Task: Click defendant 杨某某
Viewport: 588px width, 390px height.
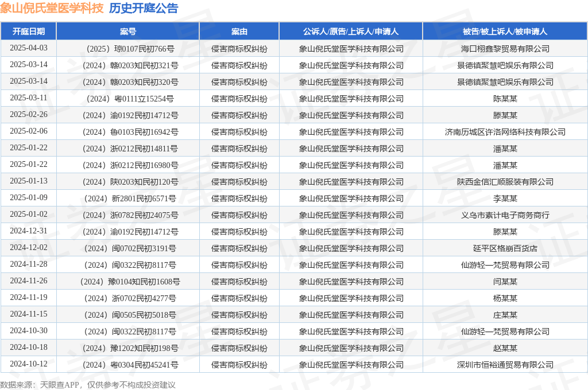Action: click(x=505, y=298)
